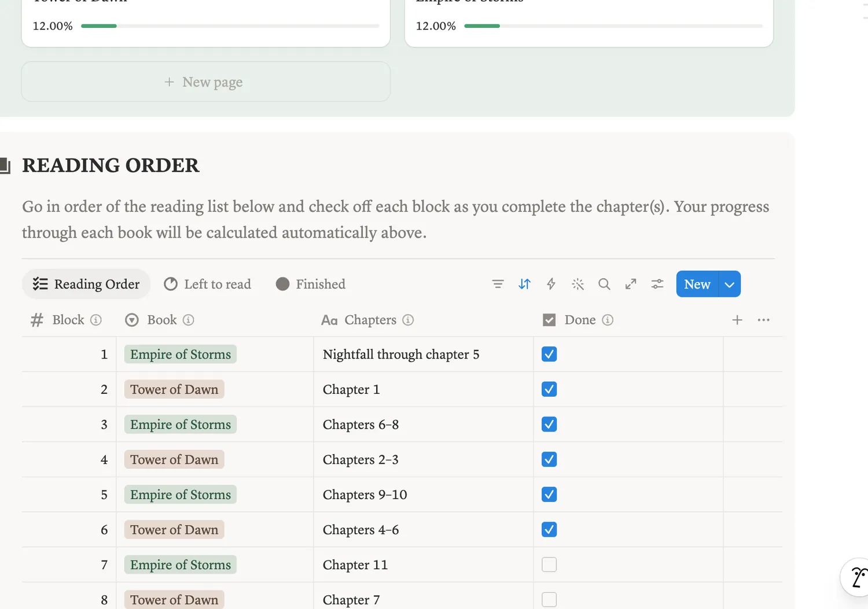Select the 'Chapters 9-10' cell
Viewport: 868px width, 609px height.
click(x=423, y=494)
